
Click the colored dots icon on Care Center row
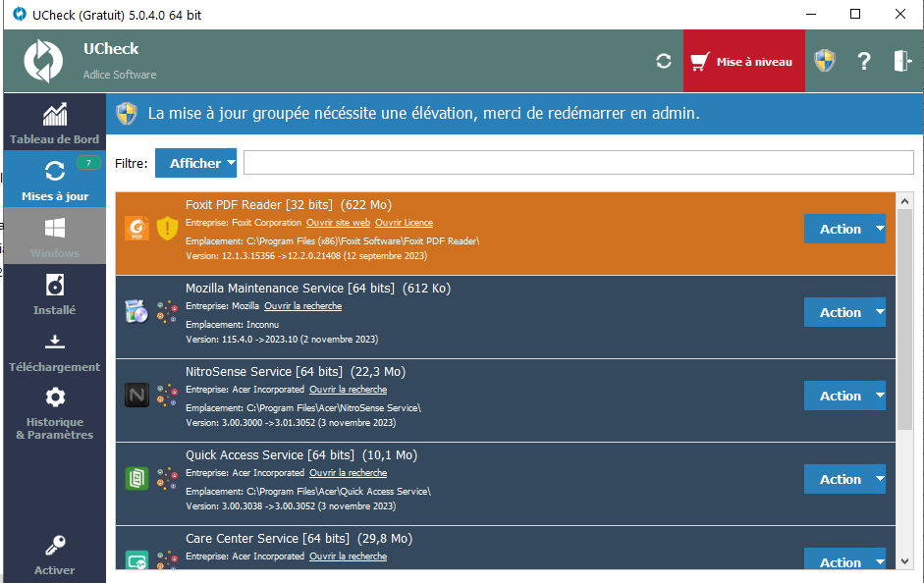coord(167,559)
